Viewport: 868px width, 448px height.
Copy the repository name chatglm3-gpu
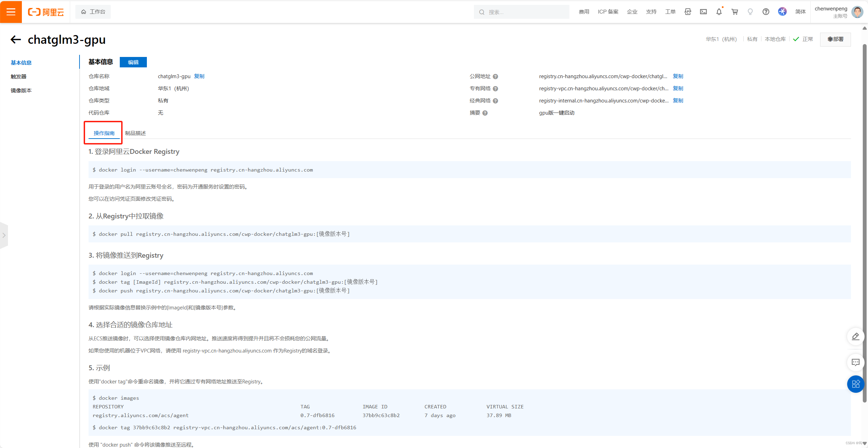click(199, 76)
